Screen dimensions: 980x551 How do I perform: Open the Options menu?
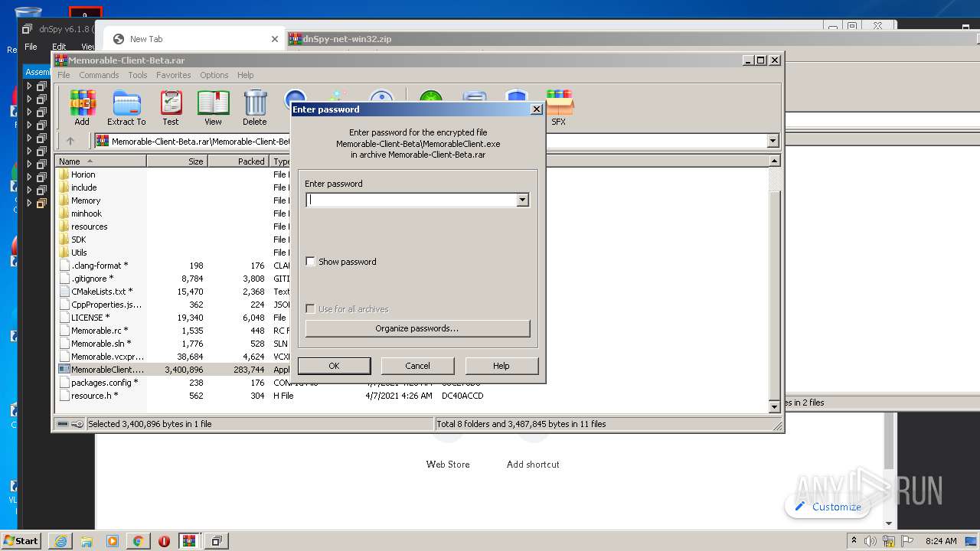214,75
